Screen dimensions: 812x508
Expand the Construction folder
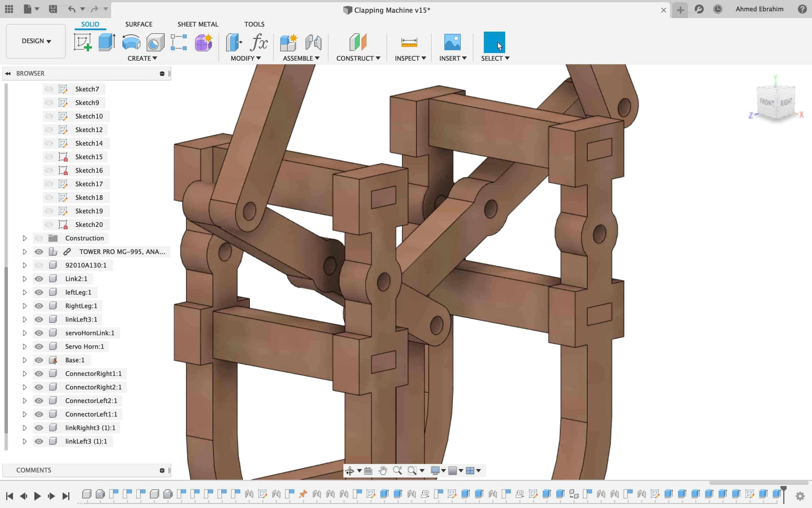pos(25,238)
